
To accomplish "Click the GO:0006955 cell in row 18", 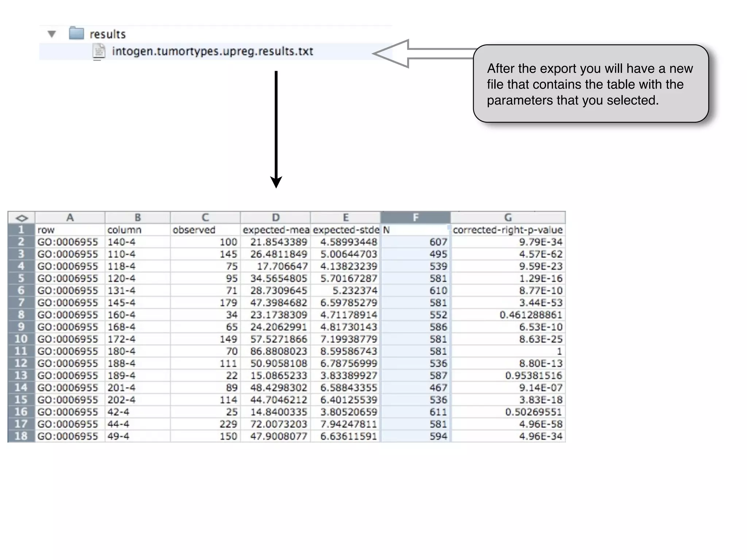I will 70,436.
